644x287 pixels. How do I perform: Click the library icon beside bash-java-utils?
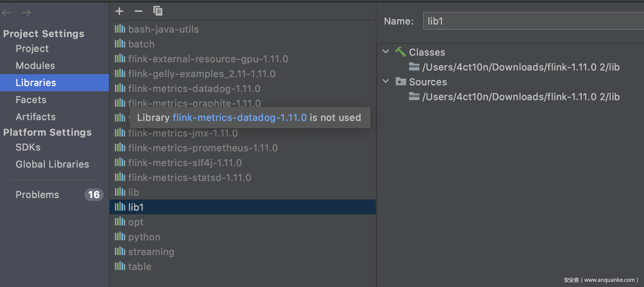tap(120, 29)
